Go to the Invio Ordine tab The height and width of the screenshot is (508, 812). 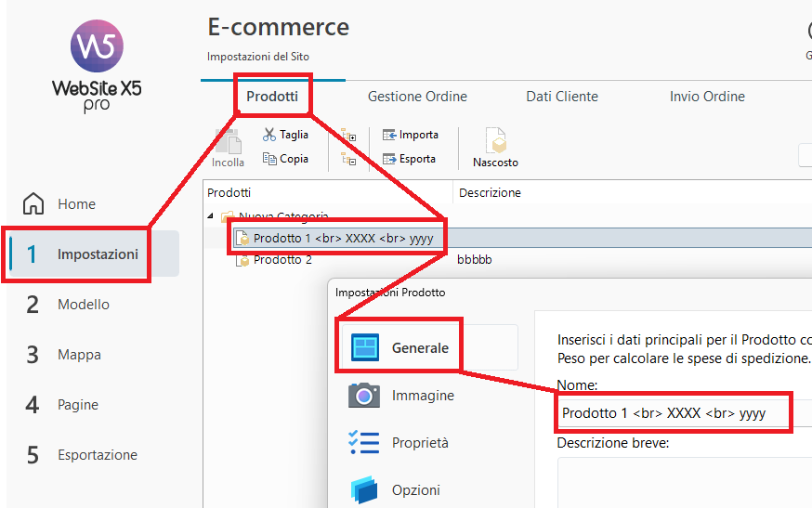[x=707, y=97]
